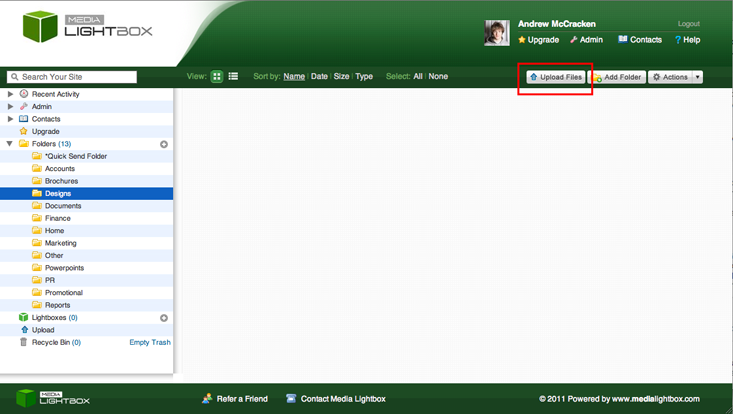The image size is (733, 414).
Task: Click the Upload Files button
Action: point(555,77)
